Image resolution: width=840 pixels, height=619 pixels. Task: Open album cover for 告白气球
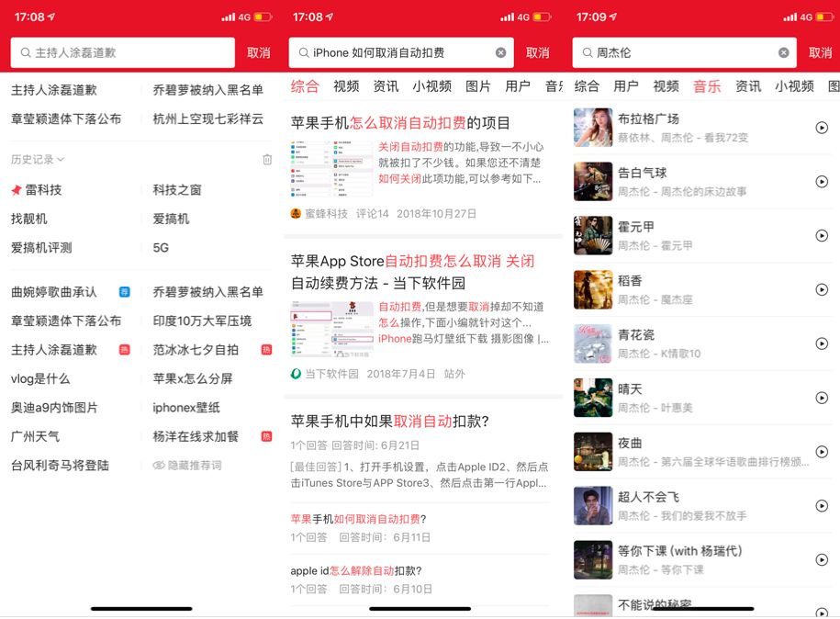tap(592, 182)
